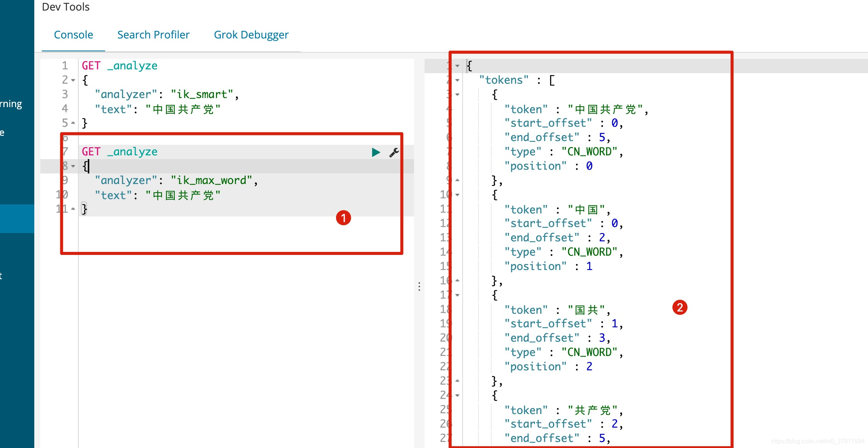Image resolution: width=868 pixels, height=448 pixels.
Task: Click the highlighted sidebar navigation item
Action: 17,219
